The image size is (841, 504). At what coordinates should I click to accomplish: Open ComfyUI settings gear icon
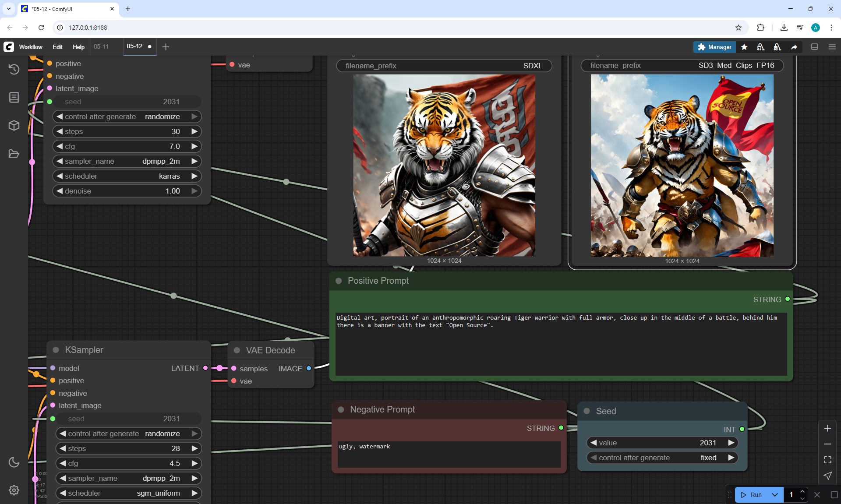pos(14,490)
